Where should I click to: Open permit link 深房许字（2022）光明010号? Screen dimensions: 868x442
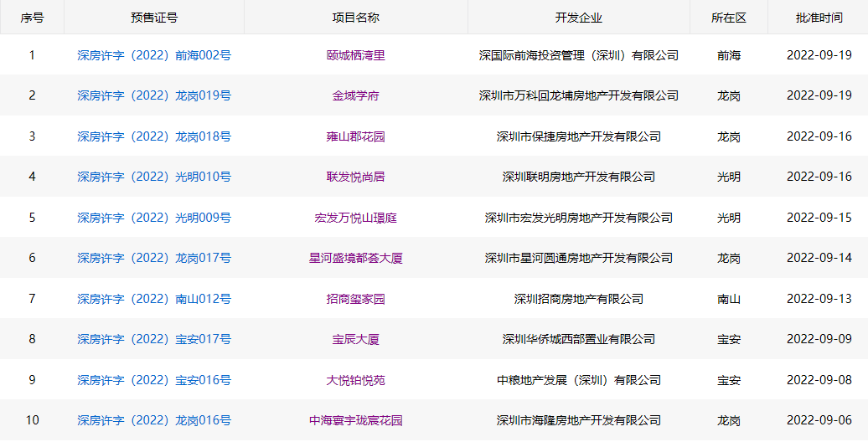point(154,177)
